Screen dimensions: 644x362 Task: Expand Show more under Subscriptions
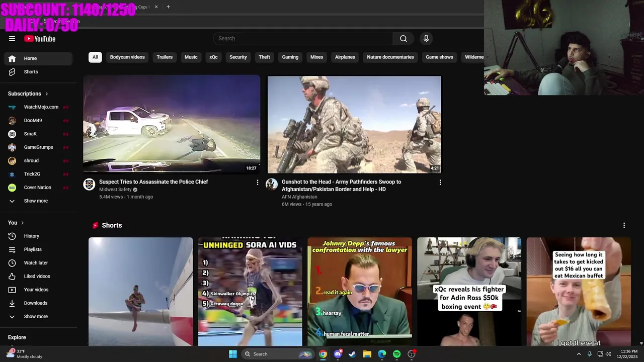point(38,201)
